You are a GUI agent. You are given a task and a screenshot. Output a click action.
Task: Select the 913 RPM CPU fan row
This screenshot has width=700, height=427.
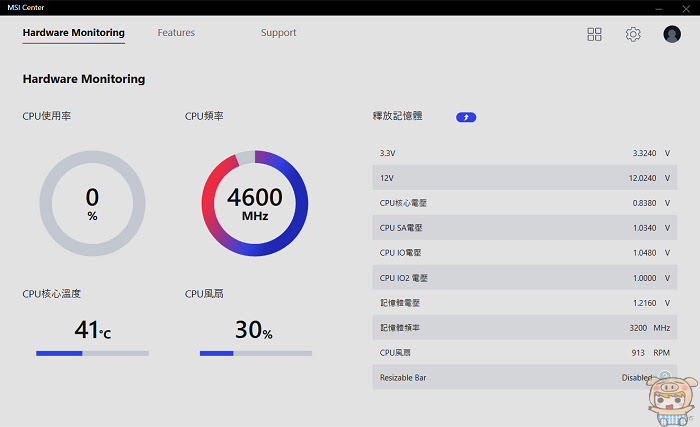(x=525, y=353)
